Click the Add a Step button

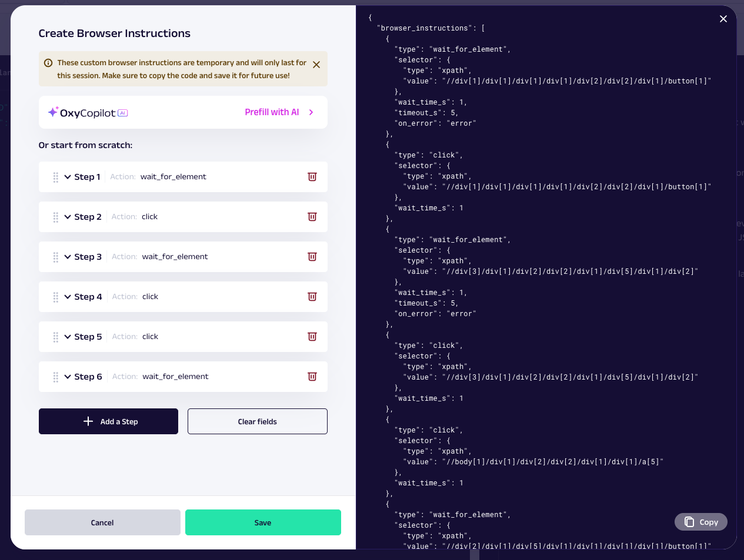click(x=108, y=421)
